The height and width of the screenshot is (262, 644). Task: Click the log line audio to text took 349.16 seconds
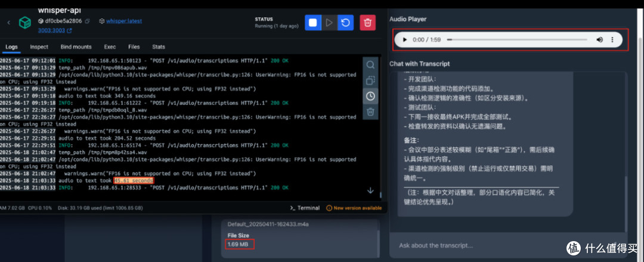(x=107, y=96)
